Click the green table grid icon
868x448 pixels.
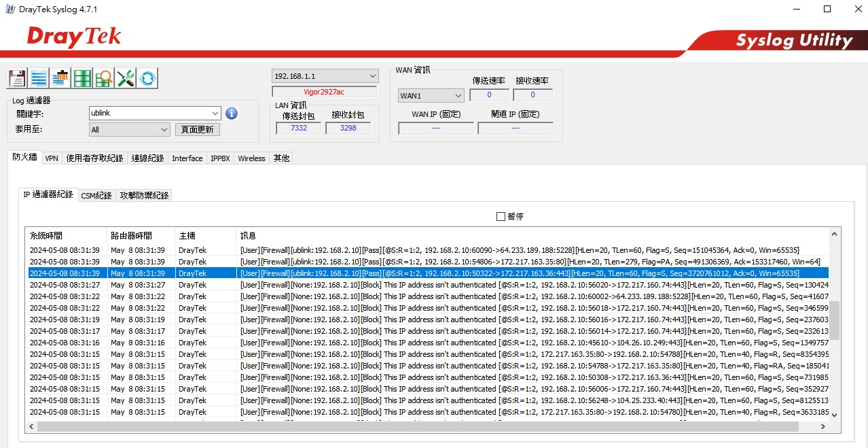coord(83,78)
